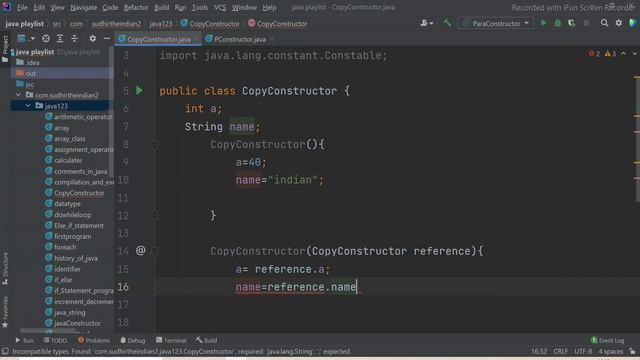The image size is (640, 360).
Task: Click UTF-8 encoding in status bar
Action: click(x=583, y=351)
